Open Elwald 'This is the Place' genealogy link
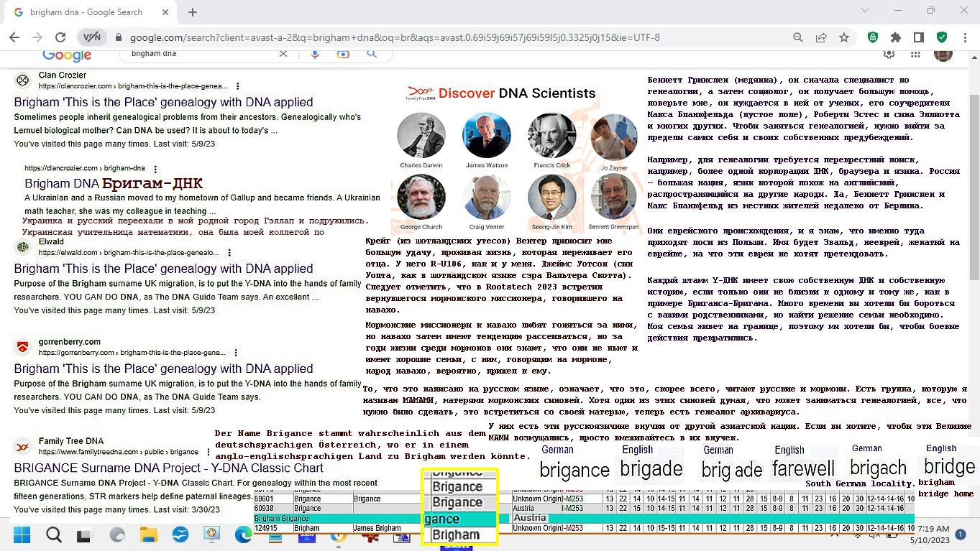Screen dimensions: 980x551 [x=163, y=269]
